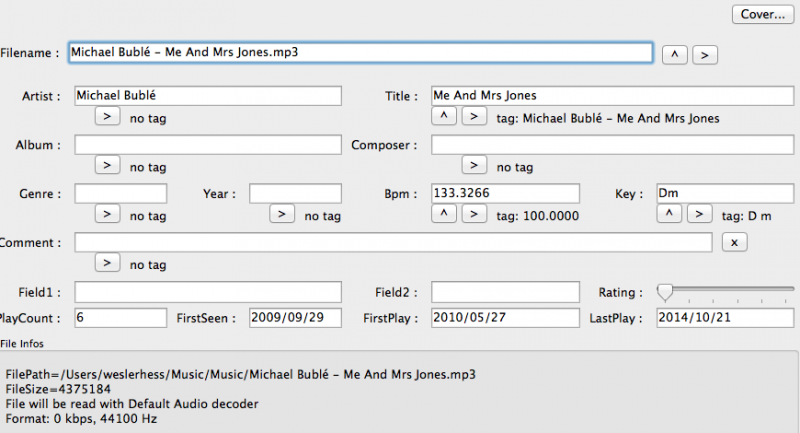The image size is (800, 433).
Task: Click the empty Comment field
Action: point(393,243)
